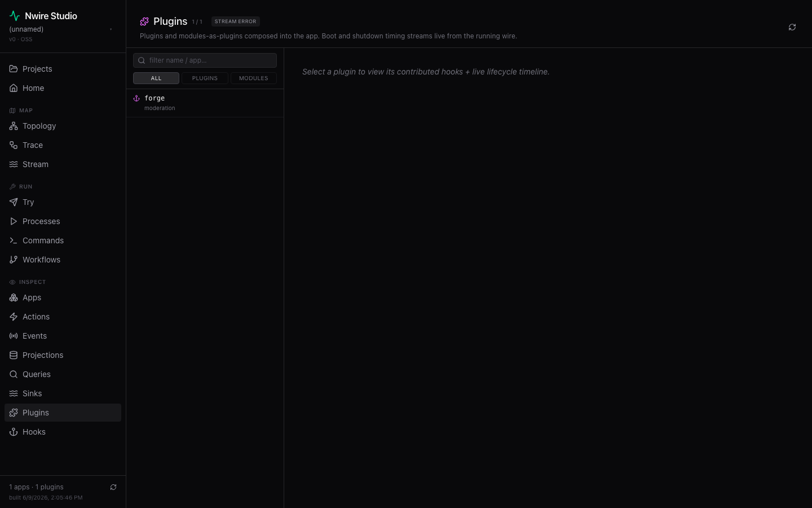This screenshot has width=812, height=508.
Task: Navigate to Hooks page
Action: (63, 432)
